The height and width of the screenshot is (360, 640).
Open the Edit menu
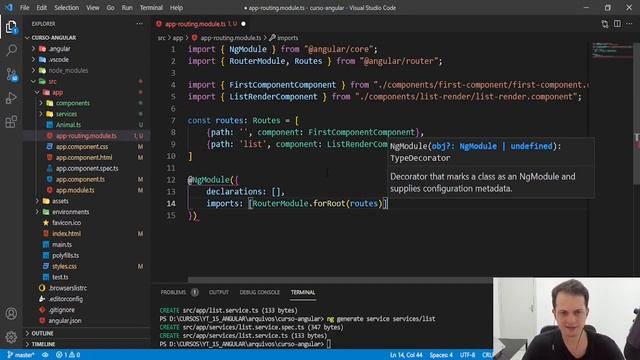[x=42, y=7]
